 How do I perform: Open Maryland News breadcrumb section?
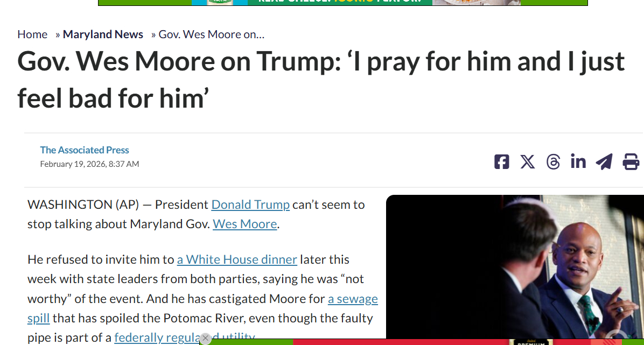pos(103,34)
